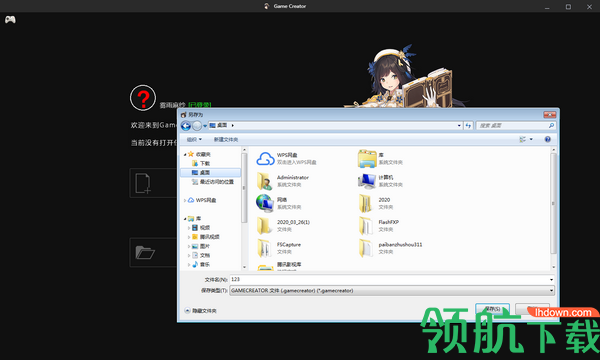Screen dimensions: 600x360
Task: Open help with the blue question icon
Action: click(x=548, y=139)
